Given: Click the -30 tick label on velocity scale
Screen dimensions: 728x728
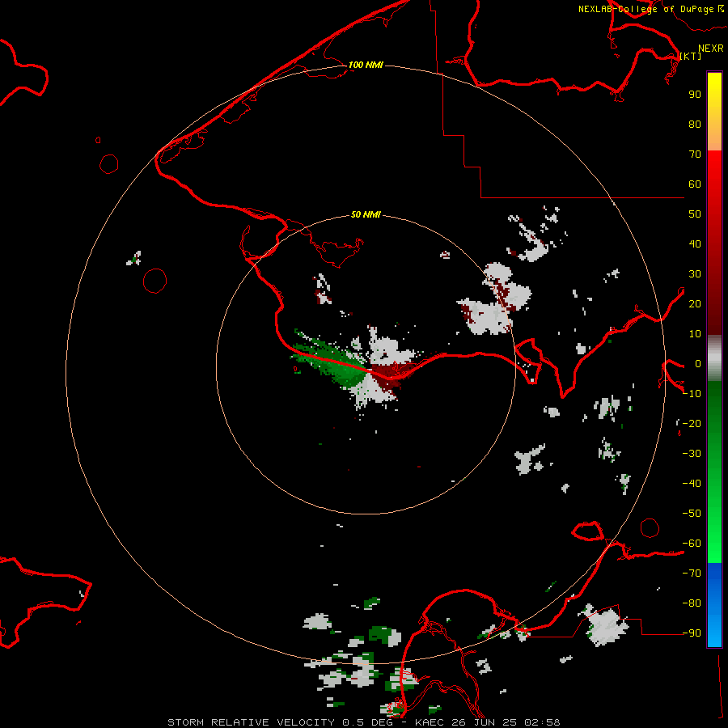Looking at the screenshot, I should tap(692, 454).
